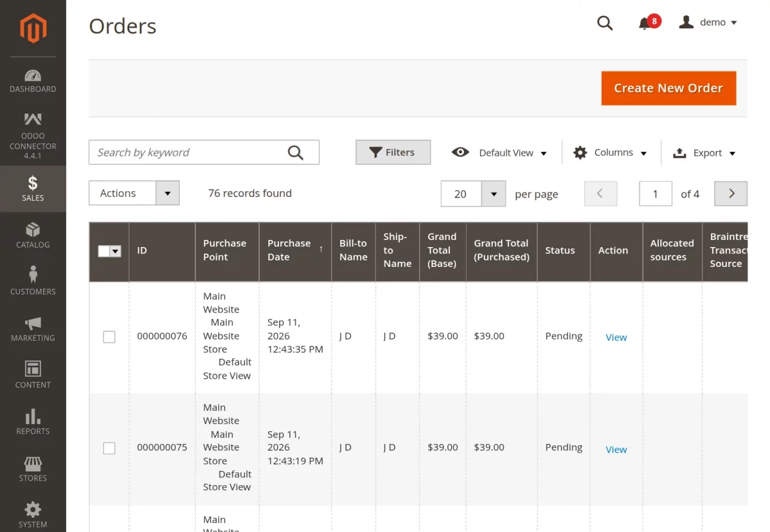Viewport: 770px width, 532px height.
Task: Open the System sidebar menu
Action: [x=33, y=515]
